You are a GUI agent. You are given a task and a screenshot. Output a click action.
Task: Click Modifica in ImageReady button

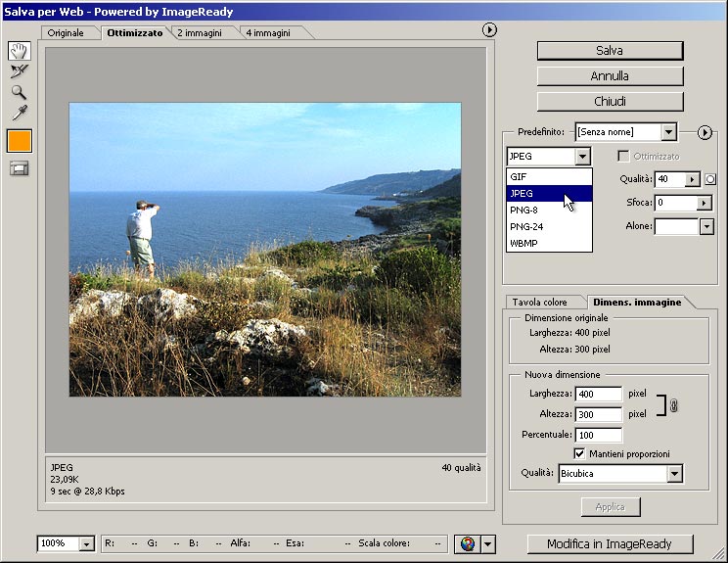point(612,544)
